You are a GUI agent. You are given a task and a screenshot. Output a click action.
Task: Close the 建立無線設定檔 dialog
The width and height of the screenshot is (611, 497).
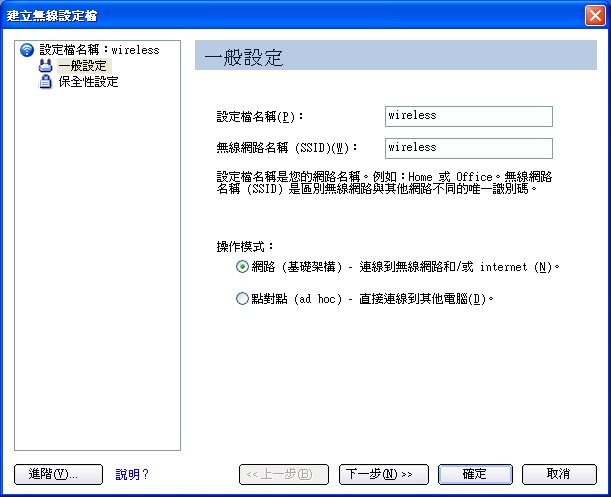point(595,16)
